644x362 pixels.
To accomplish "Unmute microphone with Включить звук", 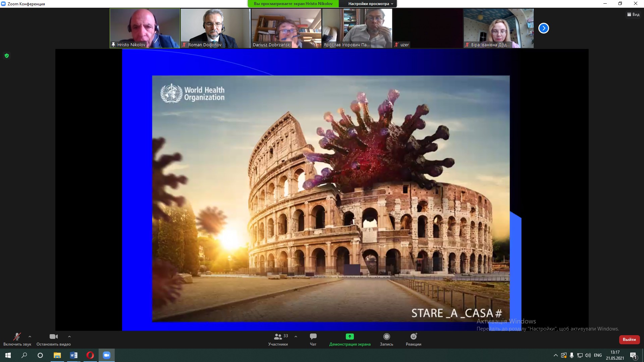I will 17,337.
